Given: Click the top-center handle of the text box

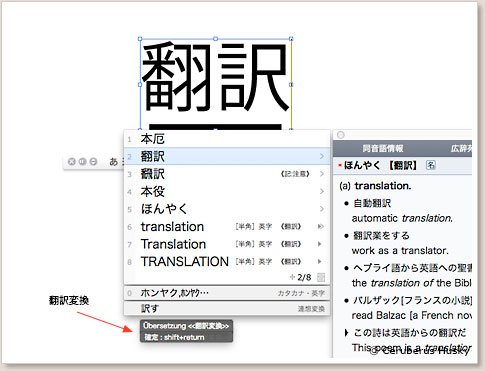Looking at the screenshot, I should point(215,39).
